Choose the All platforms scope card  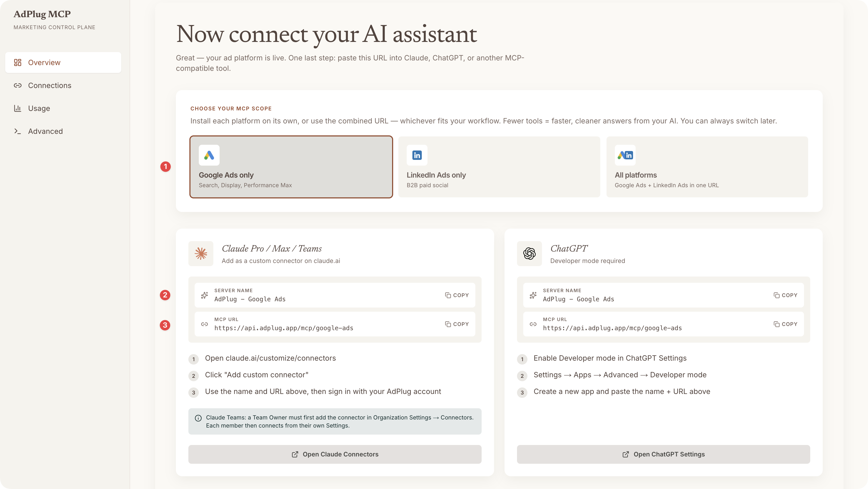[707, 167]
